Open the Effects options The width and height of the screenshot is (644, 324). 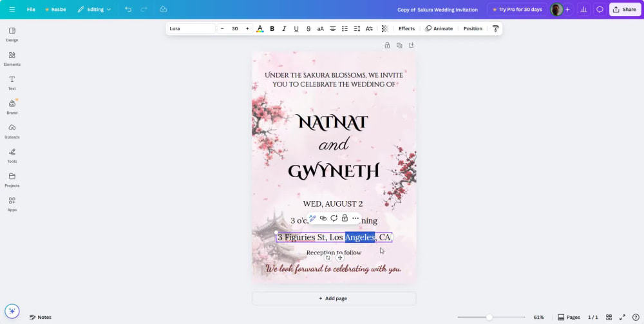click(406, 28)
